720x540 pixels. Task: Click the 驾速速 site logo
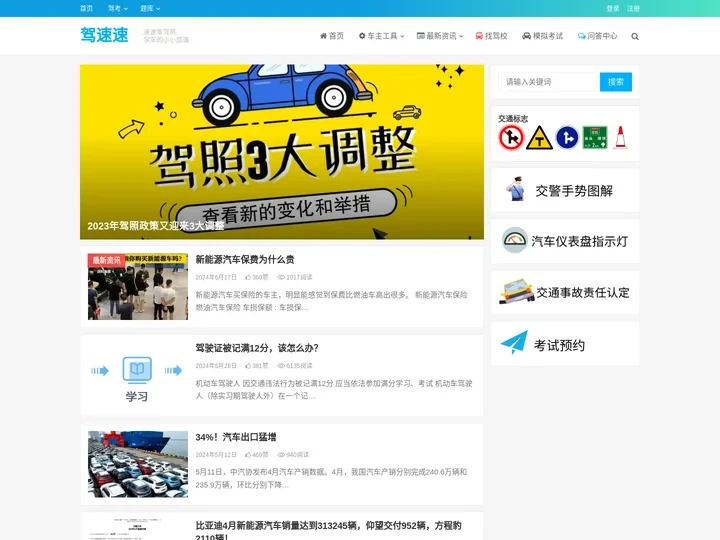tap(104, 35)
